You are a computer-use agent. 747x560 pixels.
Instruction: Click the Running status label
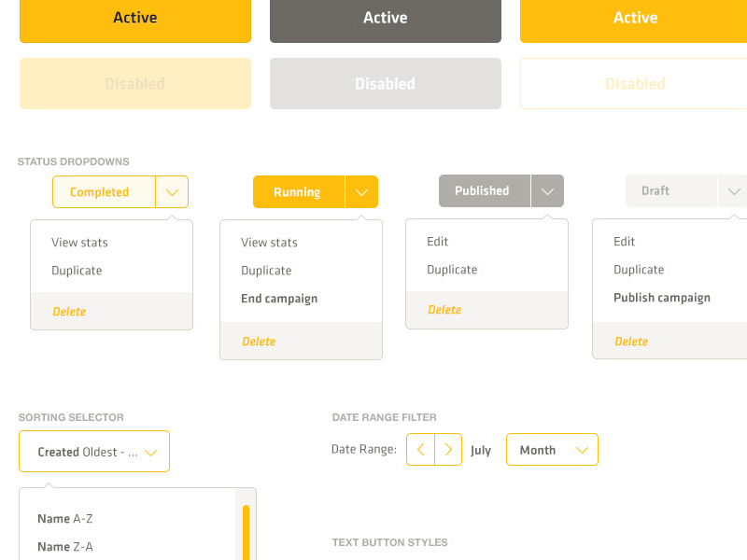tap(299, 192)
